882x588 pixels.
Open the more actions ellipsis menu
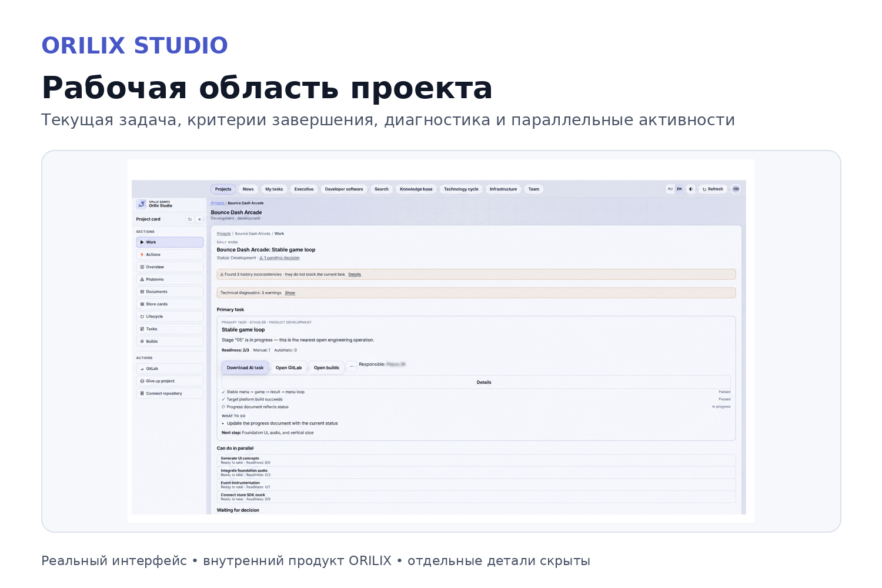[x=352, y=366]
